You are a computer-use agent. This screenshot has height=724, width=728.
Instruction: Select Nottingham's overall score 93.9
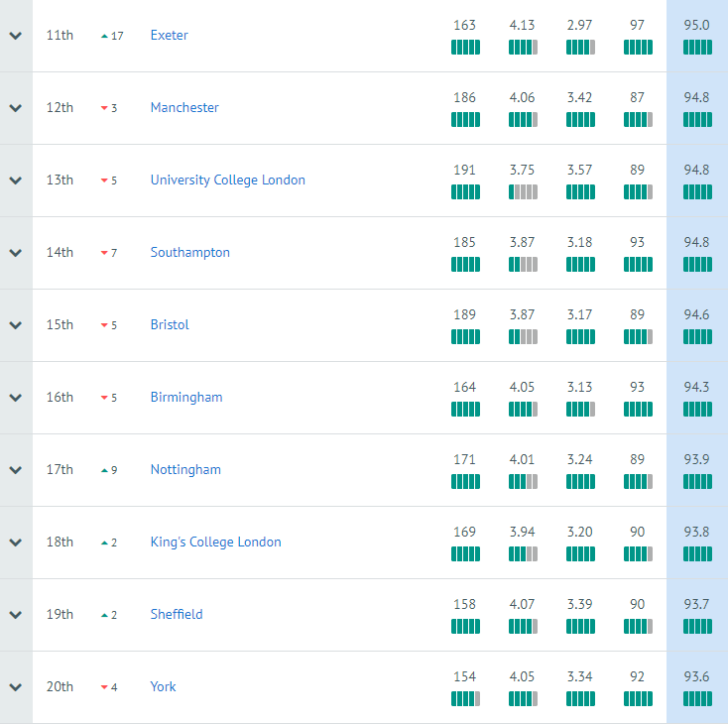(x=696, y=460)
